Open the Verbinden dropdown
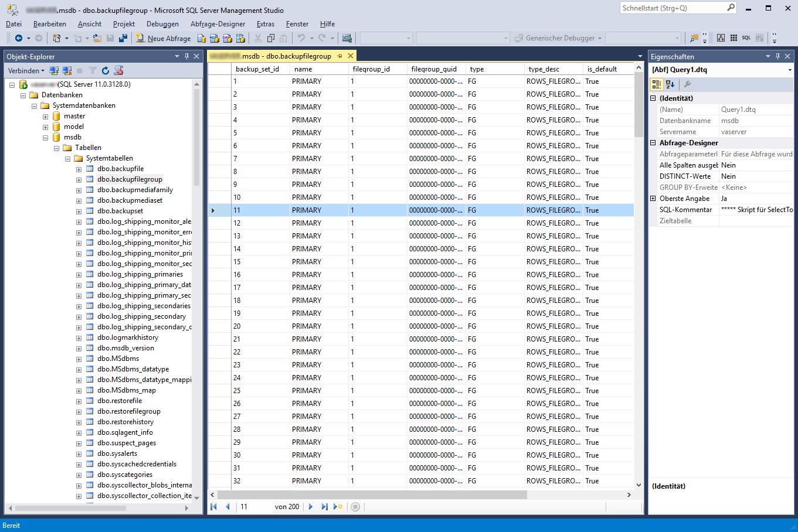 click(x=26, y=70)
